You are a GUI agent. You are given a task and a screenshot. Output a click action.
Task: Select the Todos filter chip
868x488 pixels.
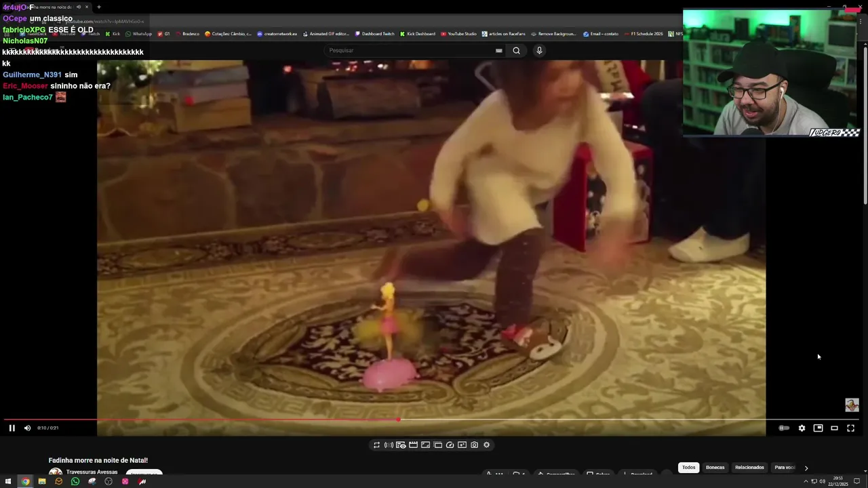pos(688,468)
